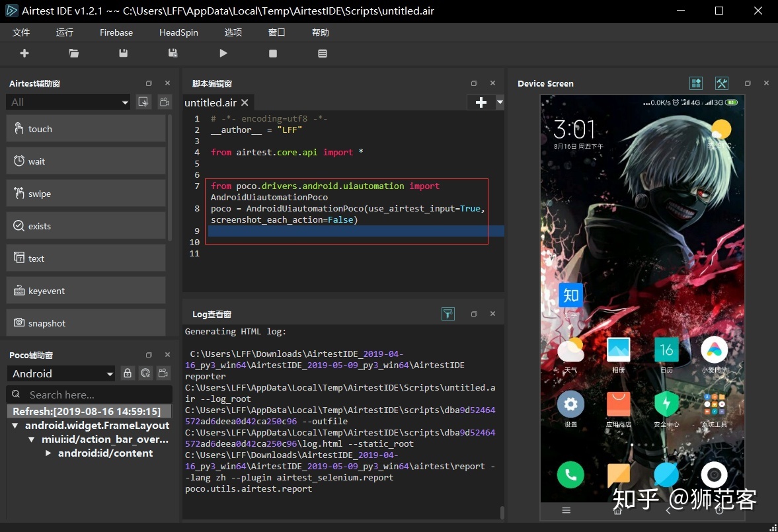Image resolution: width=778 pixels, height=532 pixels.
Task: Open the HeadSpin menu
Action: point(178,32)
